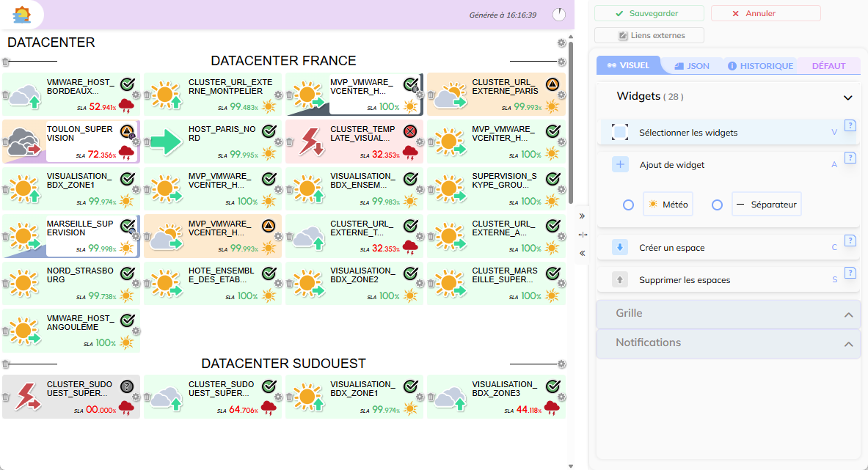Click the center panel splitter handle
The image size is (868, 470).
point(583,235)
